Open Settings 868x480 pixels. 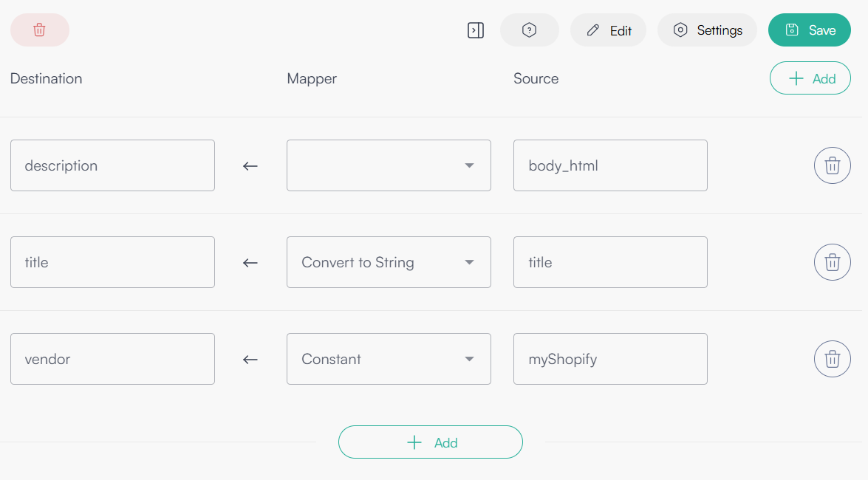707,30
